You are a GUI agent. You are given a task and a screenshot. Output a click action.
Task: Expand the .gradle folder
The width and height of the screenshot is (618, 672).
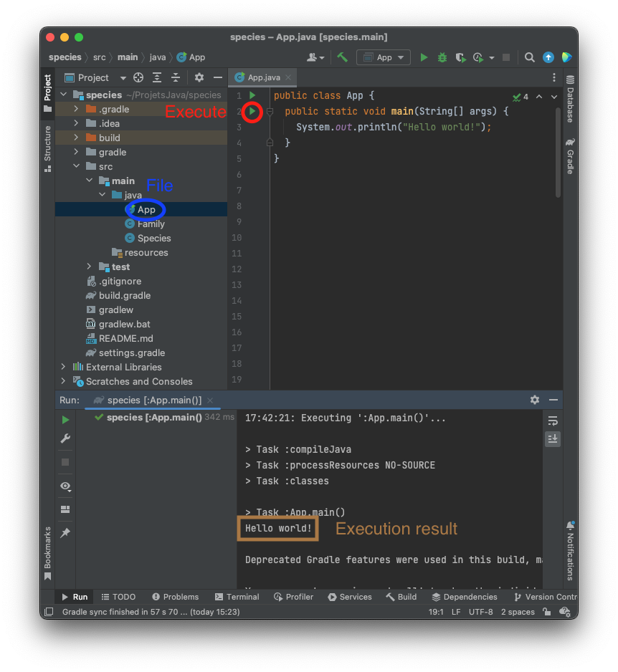pos(76,109)
